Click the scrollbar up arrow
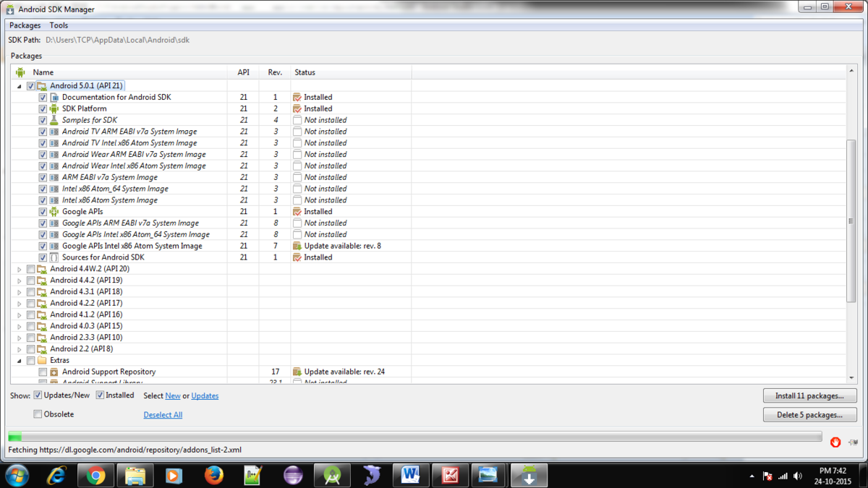The image size is (868, 488). [851, 72]
